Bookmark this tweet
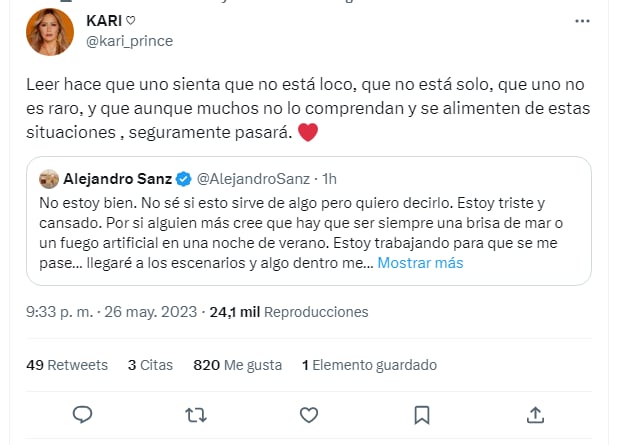This screenshot has width=630, height=445. click(x=423, y=414)
